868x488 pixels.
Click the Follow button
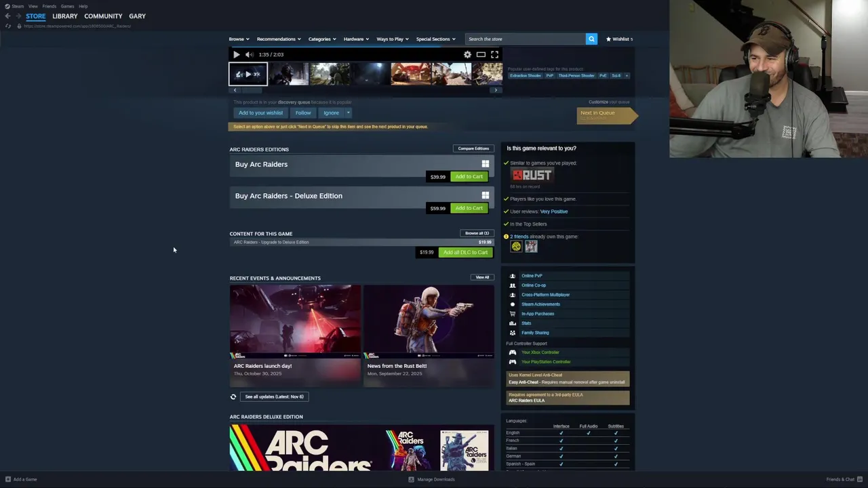click(x=303, y=113)
